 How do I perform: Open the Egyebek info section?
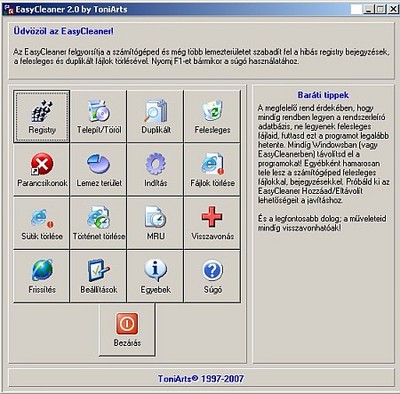[x=155, y=276]
